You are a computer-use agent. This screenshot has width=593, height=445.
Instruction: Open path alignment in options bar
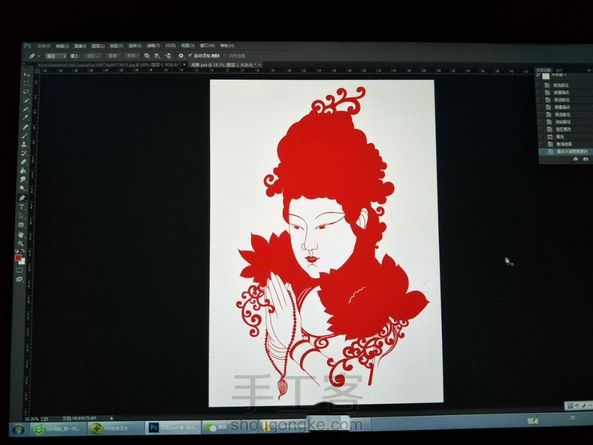coord(157,56)
